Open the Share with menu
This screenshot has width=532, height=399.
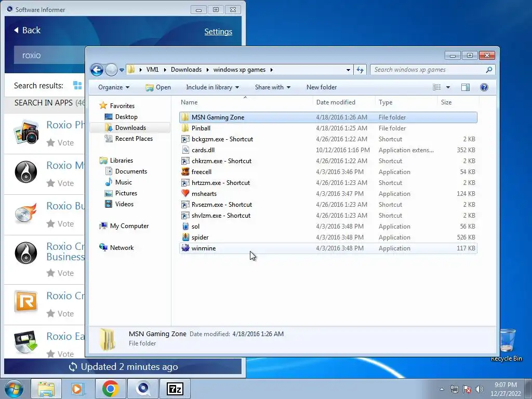pos(272,87)
